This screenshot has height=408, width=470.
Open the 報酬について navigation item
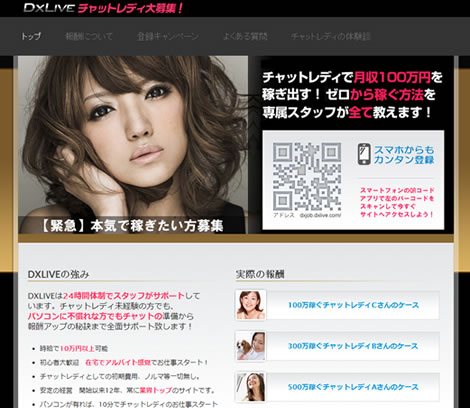89,36
